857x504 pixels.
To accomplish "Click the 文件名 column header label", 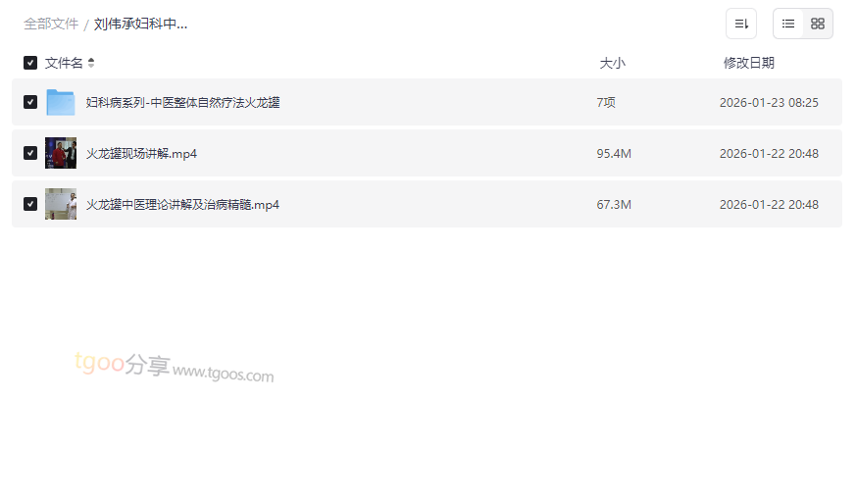I will click(64, 63).
